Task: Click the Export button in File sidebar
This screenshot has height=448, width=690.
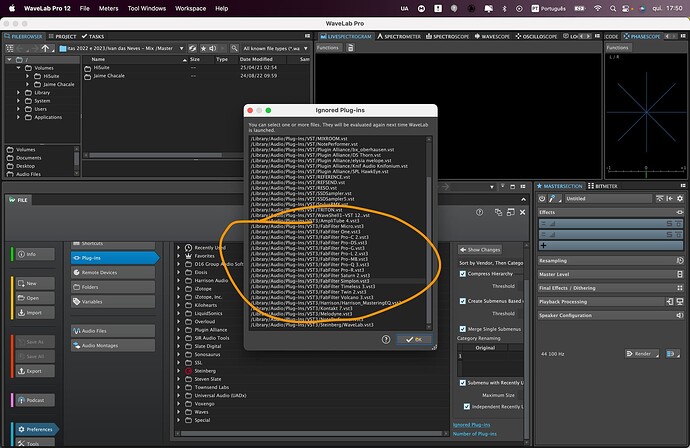Action: [x=35, y=371]
